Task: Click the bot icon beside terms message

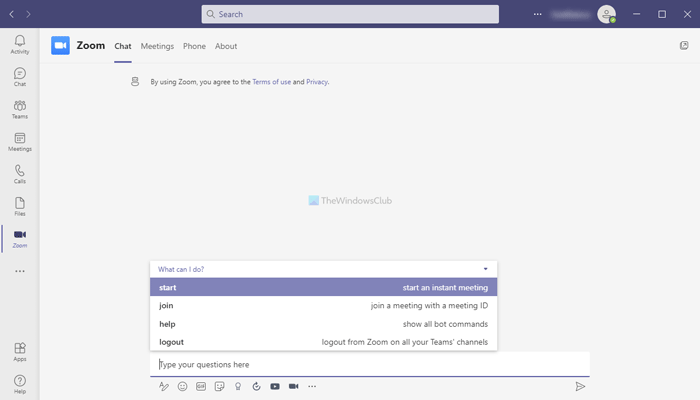Action: tap(135, 82)
